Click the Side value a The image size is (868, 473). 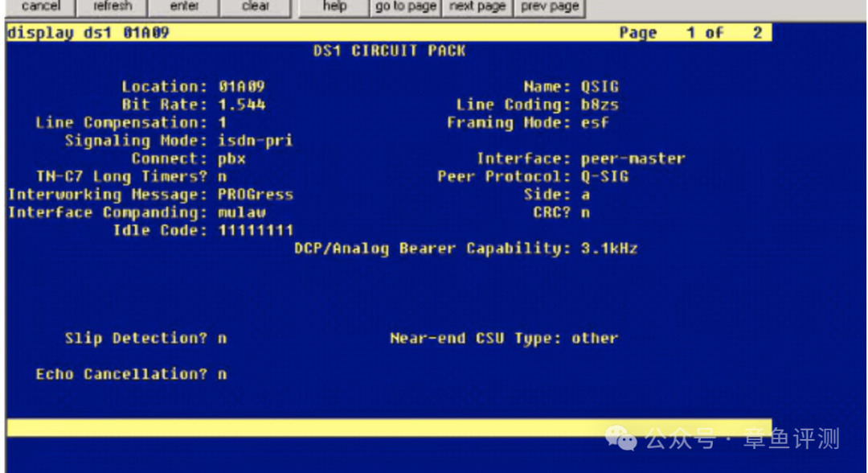pos(586,195)
